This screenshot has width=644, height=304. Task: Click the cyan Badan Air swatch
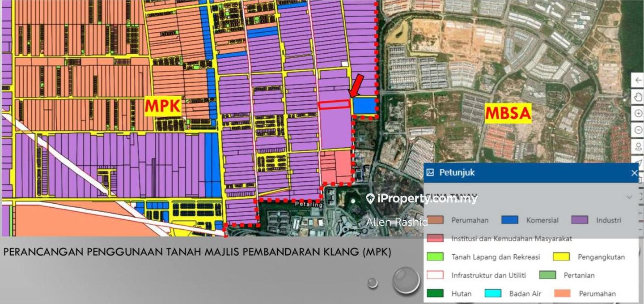point(493,293)
